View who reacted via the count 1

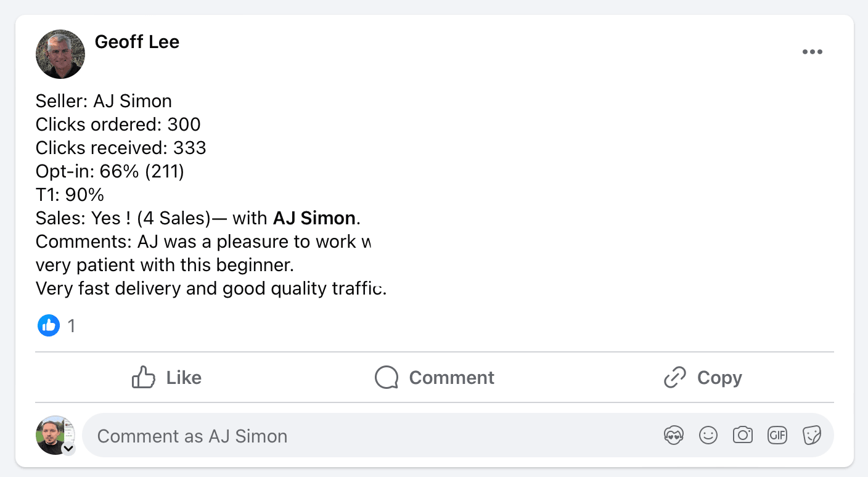tap(72, 325)
